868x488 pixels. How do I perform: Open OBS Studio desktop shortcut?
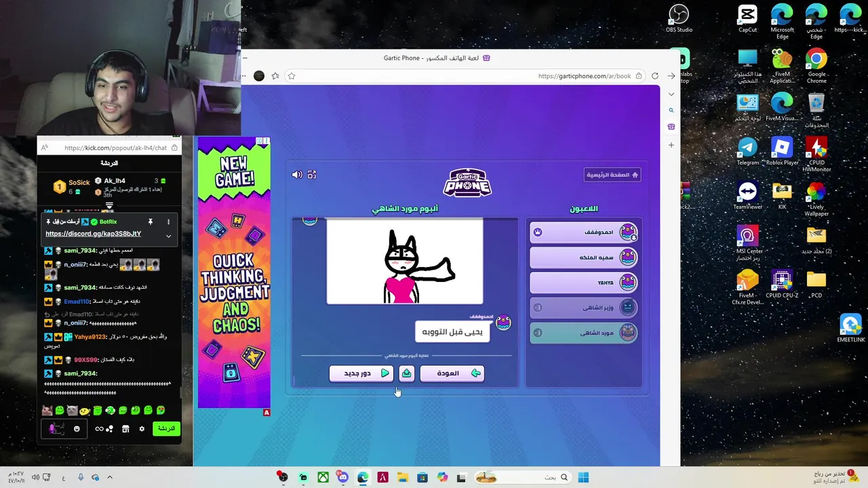point(679,18)
